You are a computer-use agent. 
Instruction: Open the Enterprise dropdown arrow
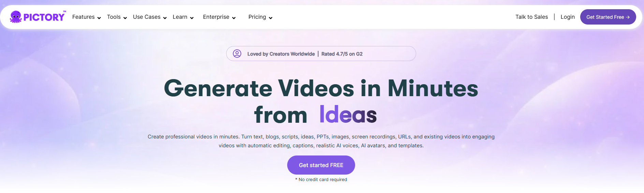point(234,18)
